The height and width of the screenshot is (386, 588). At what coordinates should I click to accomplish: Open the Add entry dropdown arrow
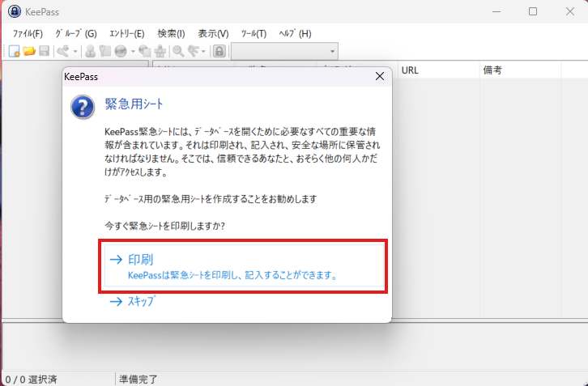(75, 51)
